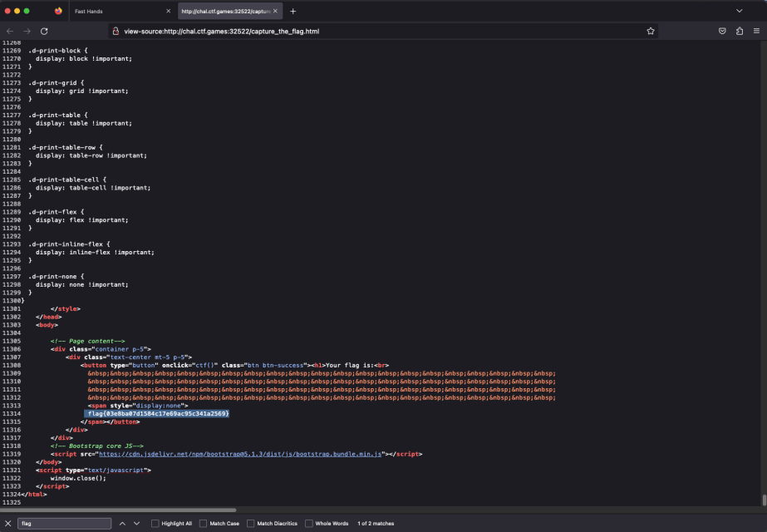The height and width of the screenshot is (532, 767).
Task: Bookmark this page with the star icon
Action: 651,31
